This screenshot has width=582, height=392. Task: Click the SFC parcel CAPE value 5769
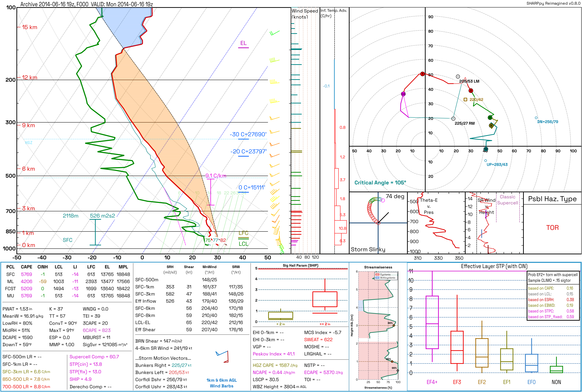(27, 274)
